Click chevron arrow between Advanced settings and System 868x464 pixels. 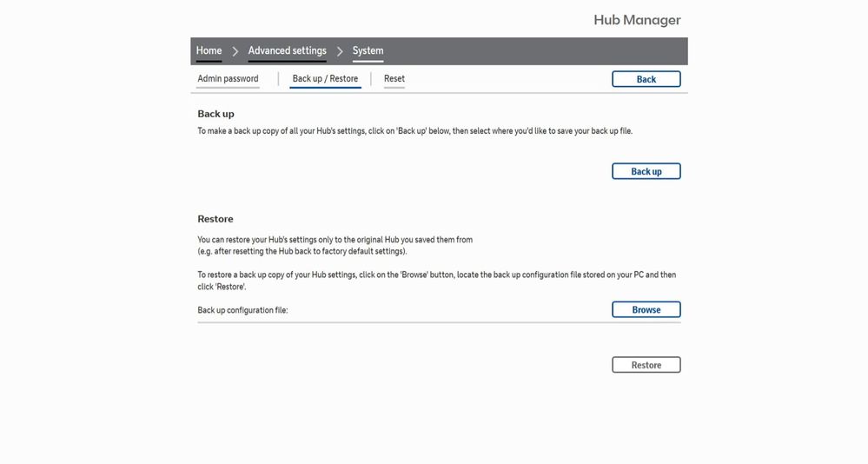(x=340, y=52)
